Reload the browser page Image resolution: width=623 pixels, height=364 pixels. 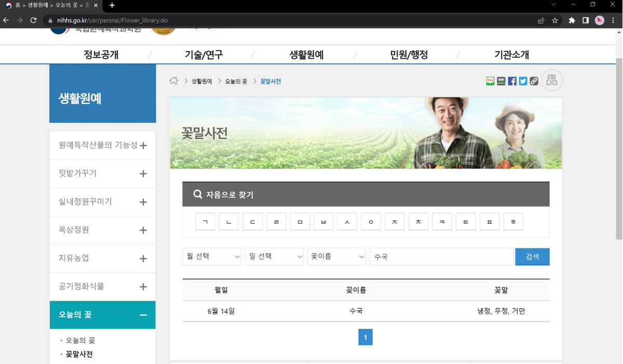coord(33,20)
